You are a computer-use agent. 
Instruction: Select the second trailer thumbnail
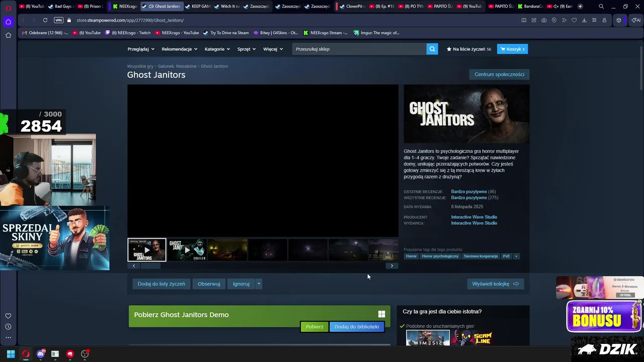tap(187, 250)
